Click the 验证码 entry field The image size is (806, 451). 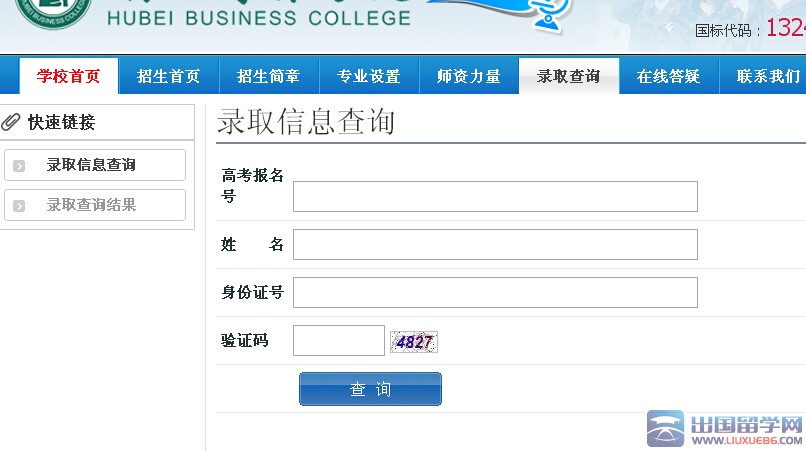tap(338, 340)
